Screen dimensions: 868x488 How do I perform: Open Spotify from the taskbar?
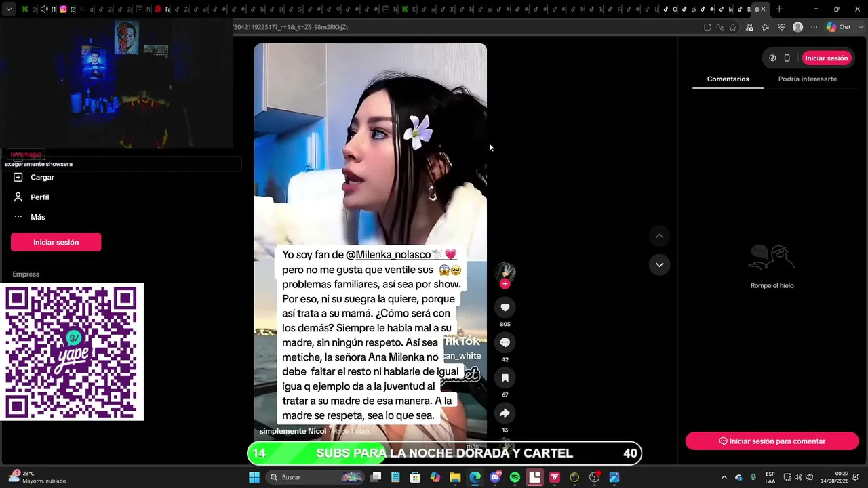(x=515, y=477)
